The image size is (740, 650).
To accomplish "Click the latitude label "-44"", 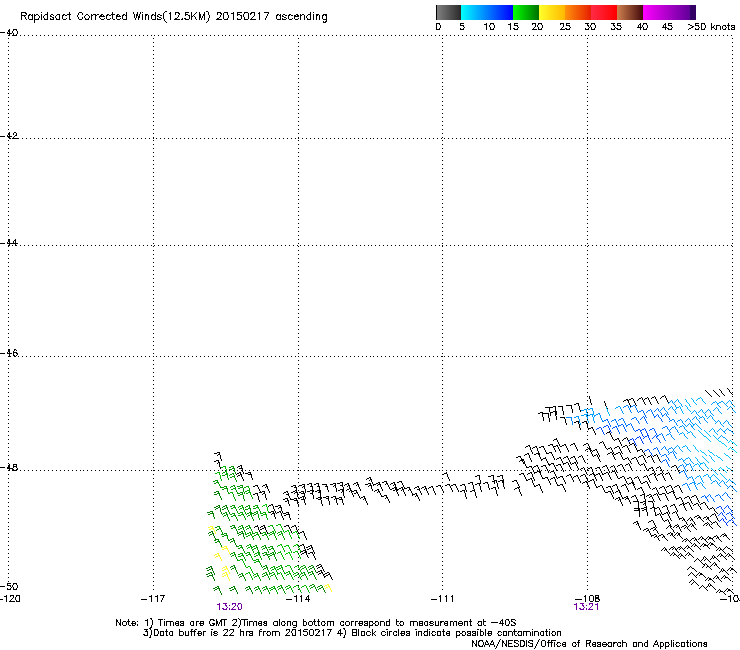I will point(9,243).
